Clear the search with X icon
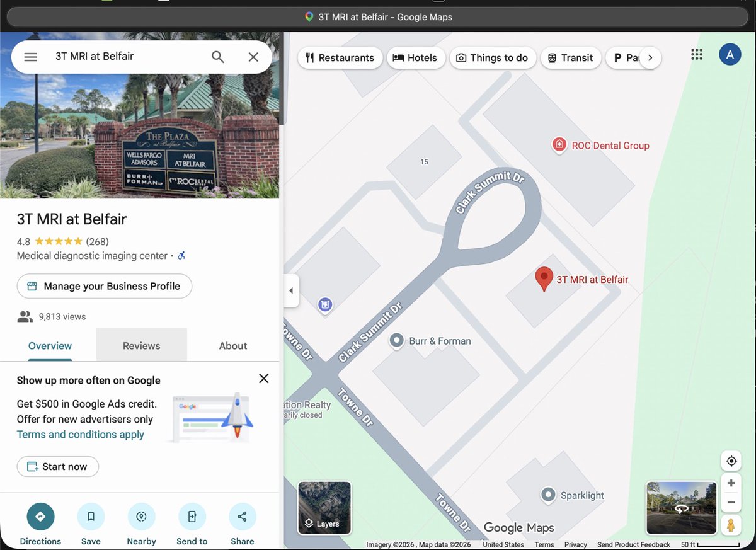This screenshot has width=756, height=550. [253, 57]
